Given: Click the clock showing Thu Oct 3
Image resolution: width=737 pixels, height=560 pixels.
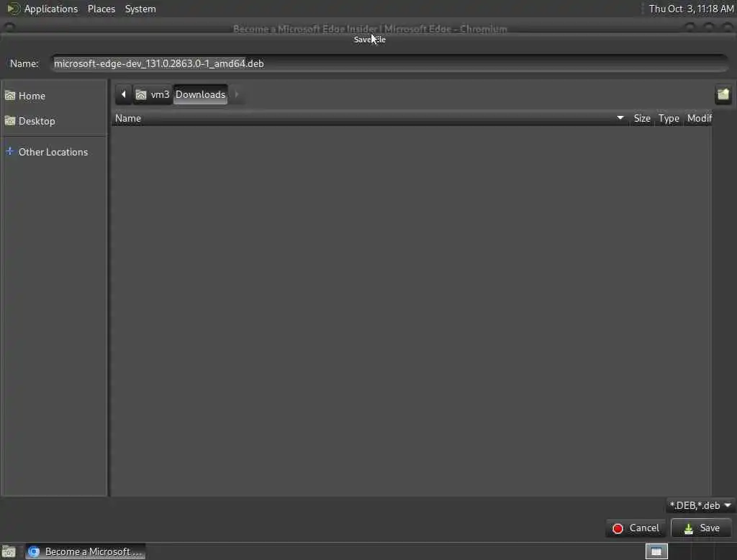Looking at the screenshot, I should [691, 9].
